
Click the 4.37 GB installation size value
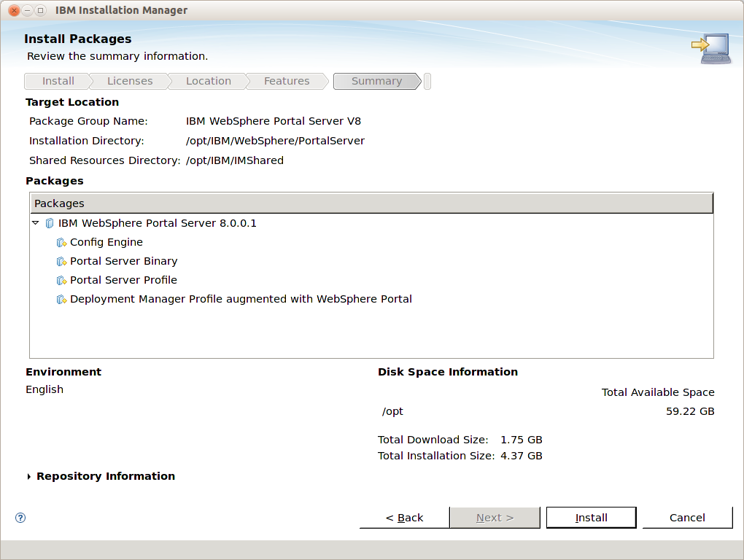(522, 456)
